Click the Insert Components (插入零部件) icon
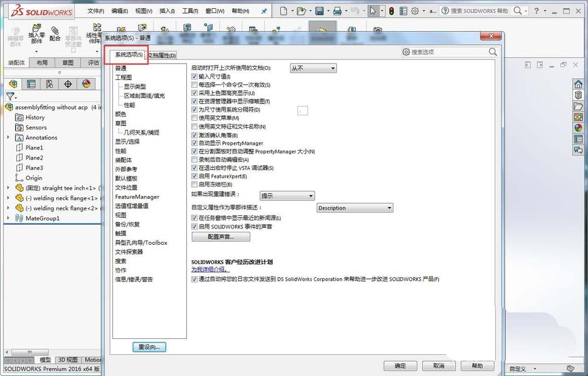 pyautogui.click(x=36, y=34)
